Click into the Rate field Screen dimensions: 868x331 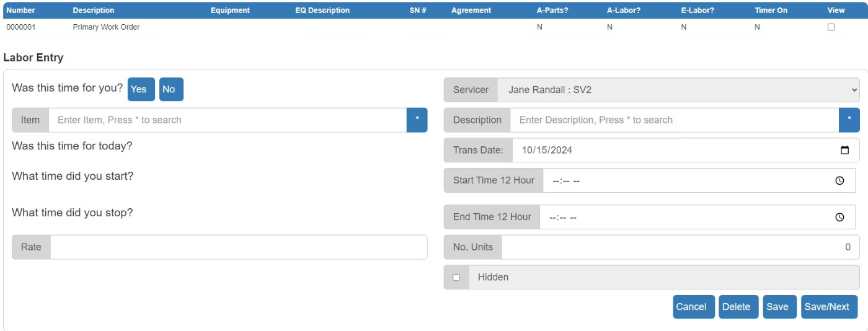tap(238, 247)
